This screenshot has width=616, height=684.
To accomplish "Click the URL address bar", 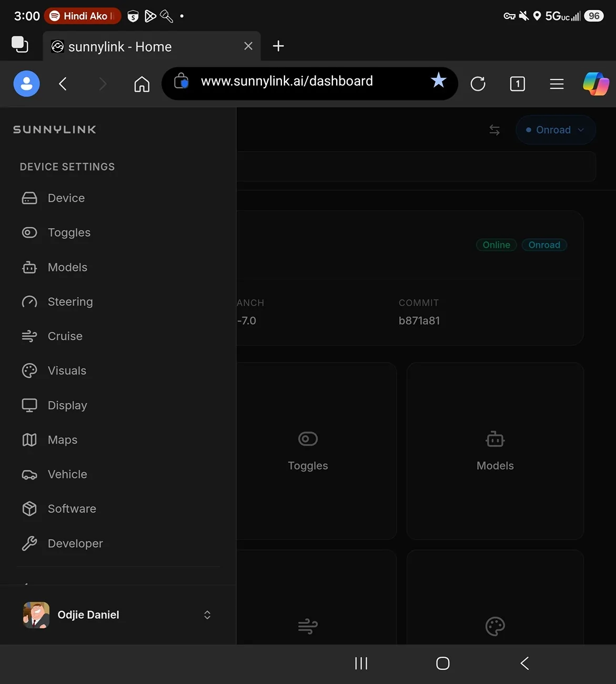I will pos(309,83).
